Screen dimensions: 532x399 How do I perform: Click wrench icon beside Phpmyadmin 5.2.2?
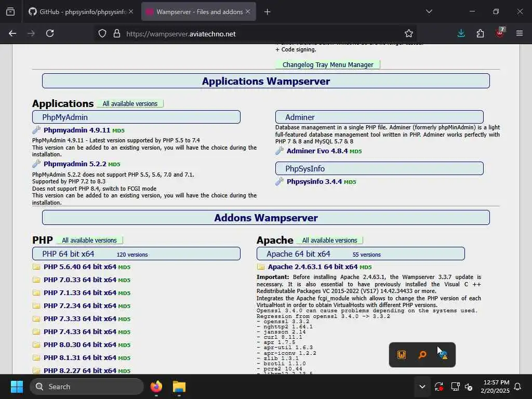36,164
